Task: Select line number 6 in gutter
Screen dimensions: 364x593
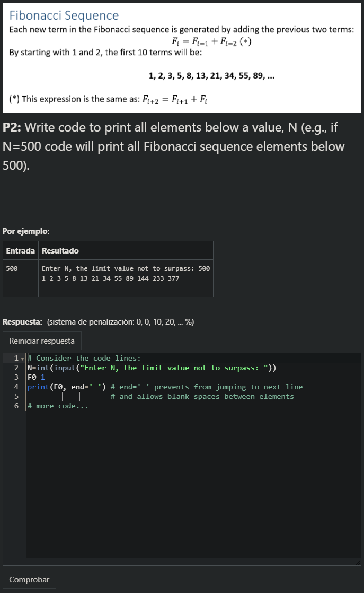Action: (x=16, y=406)
